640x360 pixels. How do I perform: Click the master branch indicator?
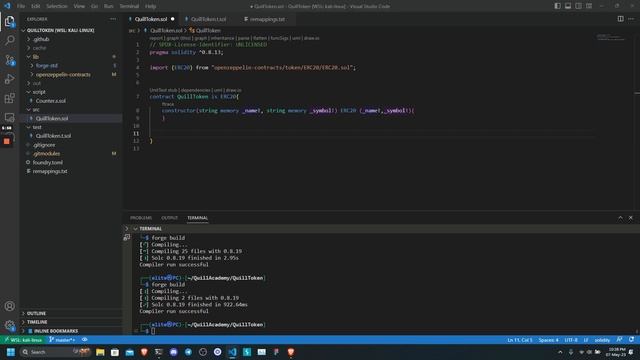pos(62,340)
